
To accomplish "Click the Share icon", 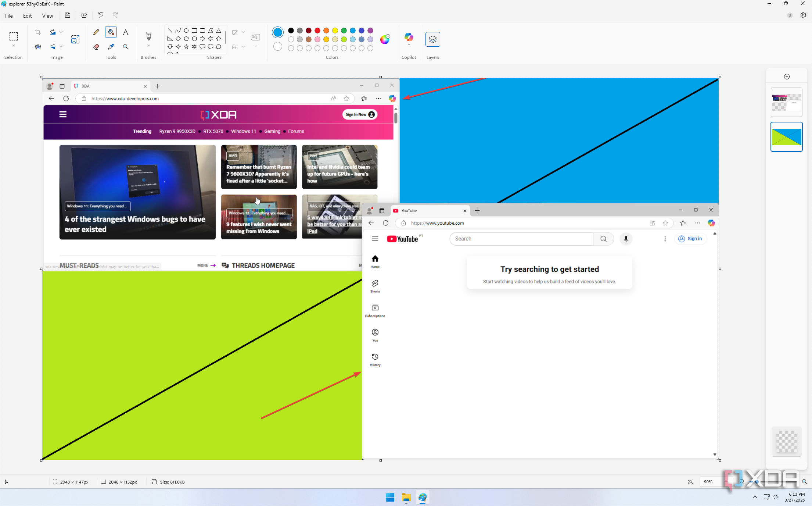I will click(84, 15).
